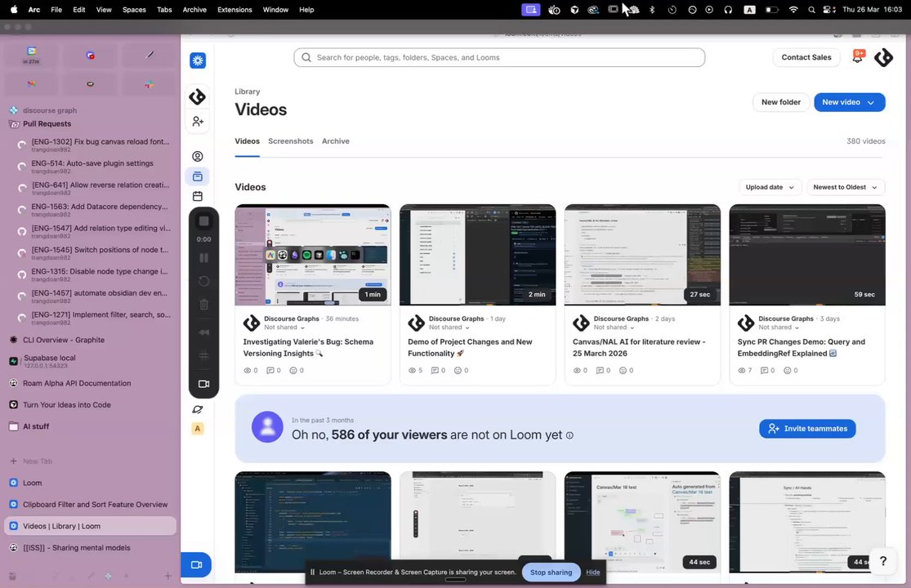Open pinned Google Calendar tab in Arc
Image resolution: width=911 pixels, height=588 pixels.
point(31,56)
